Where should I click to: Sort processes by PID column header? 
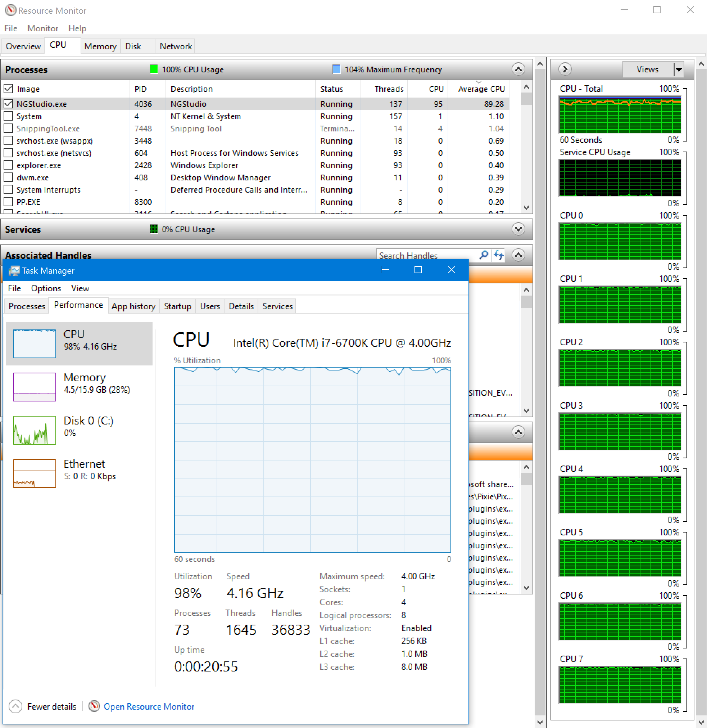tap(148, 89)
